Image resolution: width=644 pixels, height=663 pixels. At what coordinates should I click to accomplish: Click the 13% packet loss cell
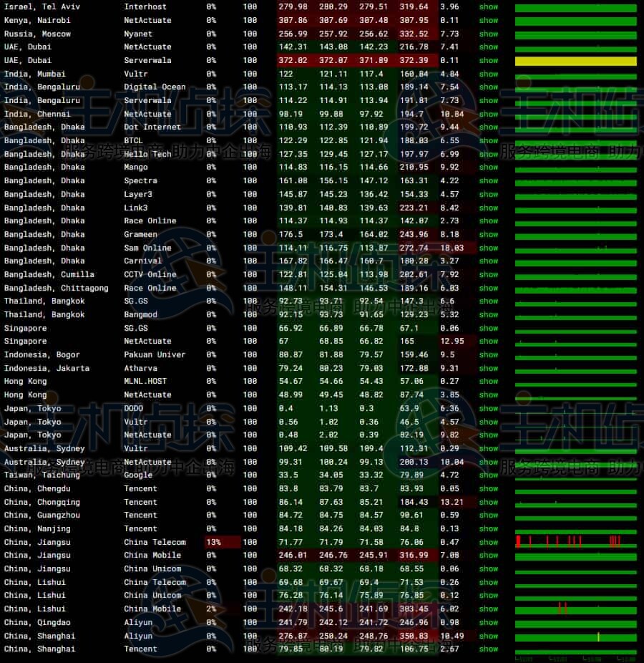click(x=223, y=542)
